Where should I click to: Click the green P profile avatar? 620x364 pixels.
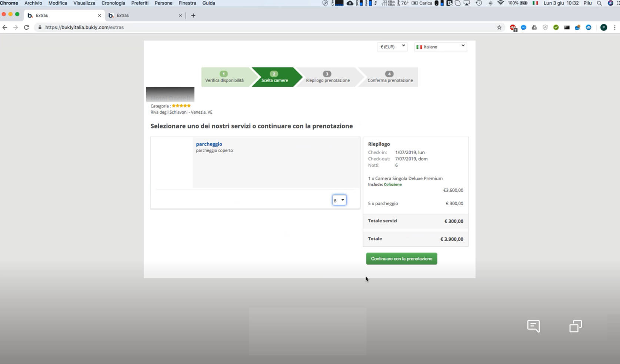coord(604,27)
